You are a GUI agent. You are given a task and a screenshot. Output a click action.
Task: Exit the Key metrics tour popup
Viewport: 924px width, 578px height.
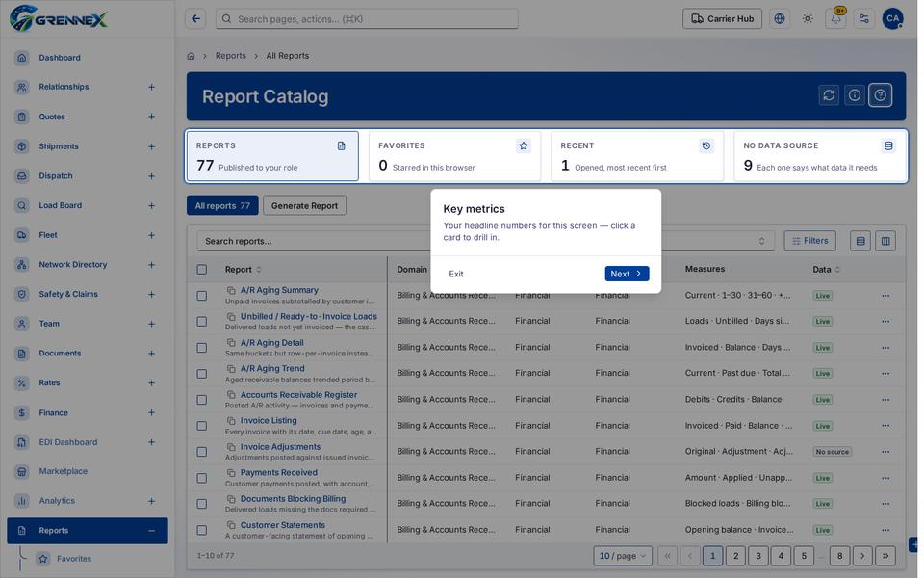click(456, 274)
